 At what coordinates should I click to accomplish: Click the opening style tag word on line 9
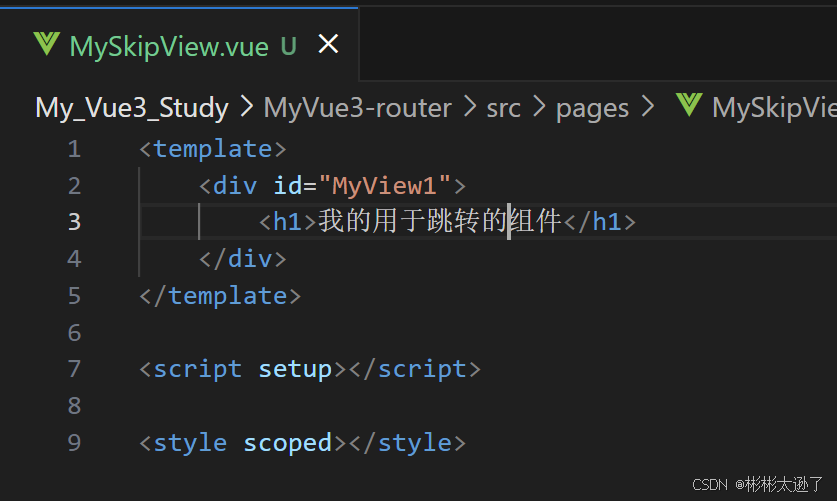point(190,443)
